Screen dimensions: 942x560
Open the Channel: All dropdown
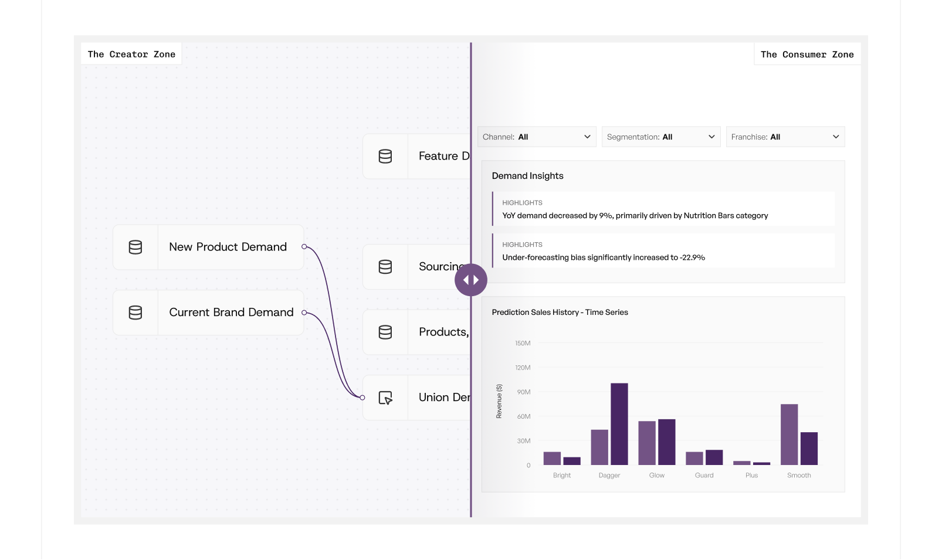[537, 137]
